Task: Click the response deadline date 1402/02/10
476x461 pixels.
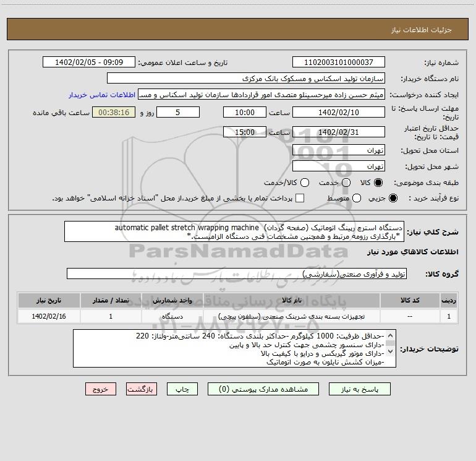Action: click(x=339, y=113)
